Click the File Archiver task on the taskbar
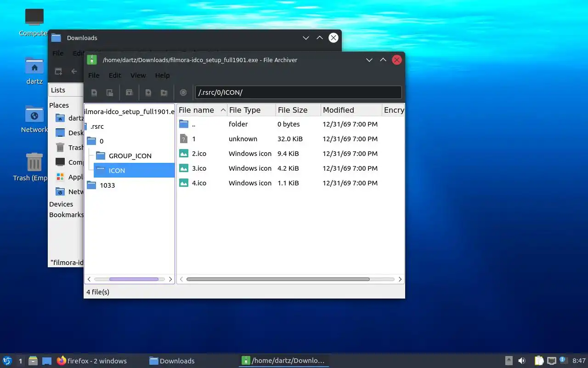Viewport: 588px width, 368px height. [284, 361]
